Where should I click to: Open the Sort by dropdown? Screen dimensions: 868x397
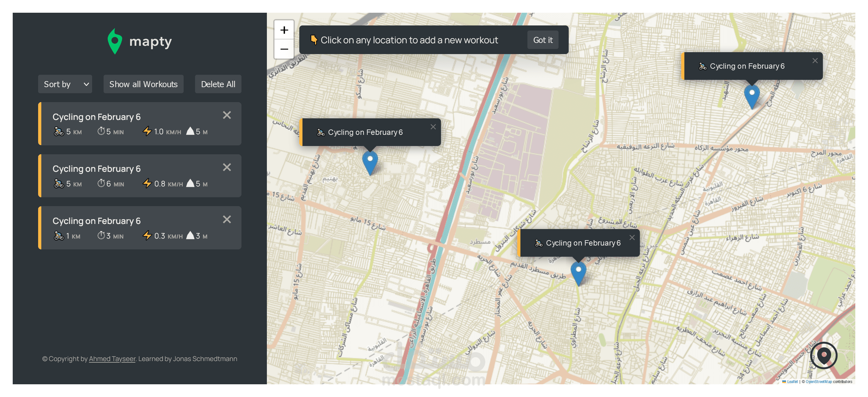click(x=65, y=84)
